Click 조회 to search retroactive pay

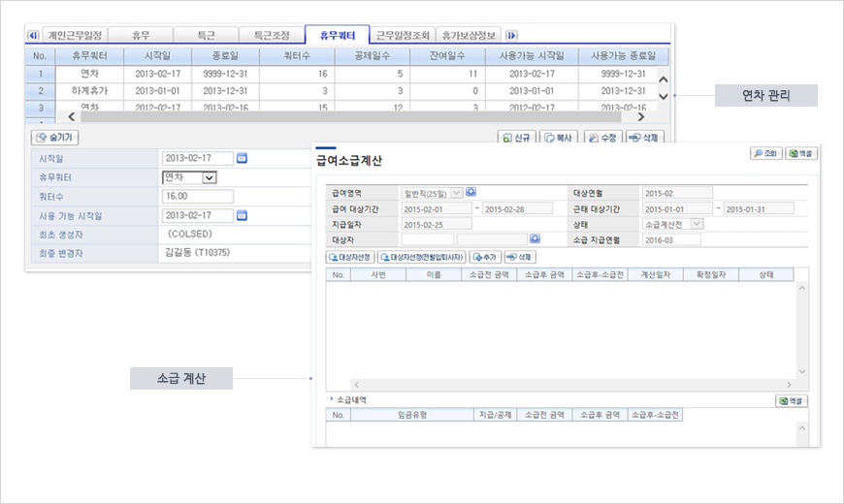765,153
